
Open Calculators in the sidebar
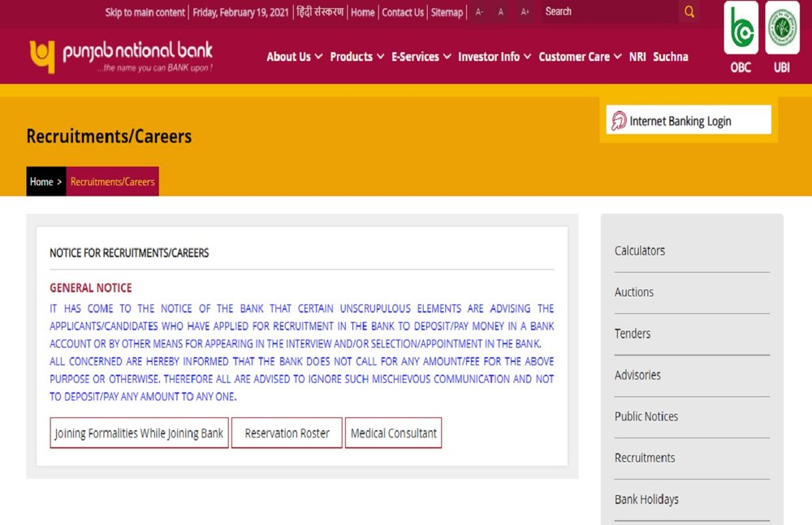pos(640,251)
